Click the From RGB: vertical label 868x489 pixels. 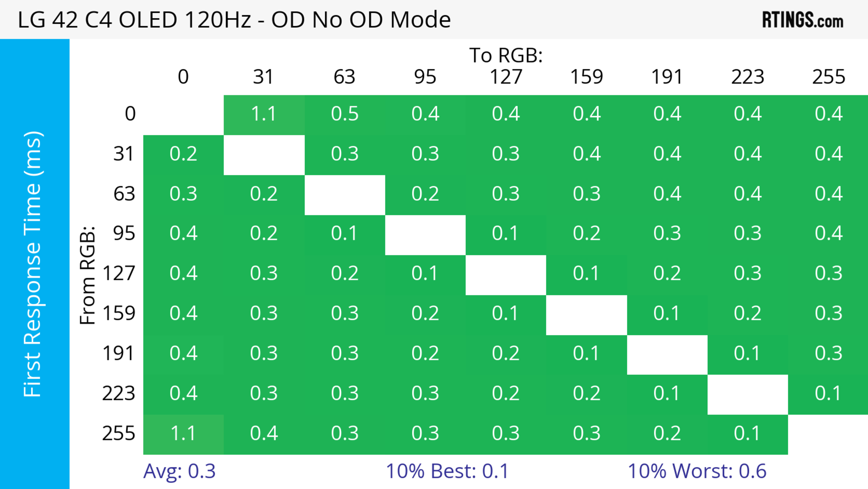click(x=88, y=275)
